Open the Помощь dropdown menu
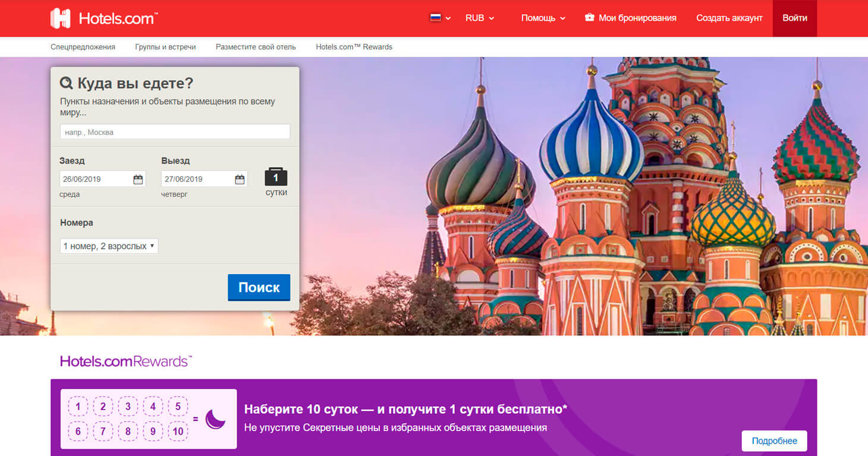Viewport: 868px width, 456px height. click(542, 18)
